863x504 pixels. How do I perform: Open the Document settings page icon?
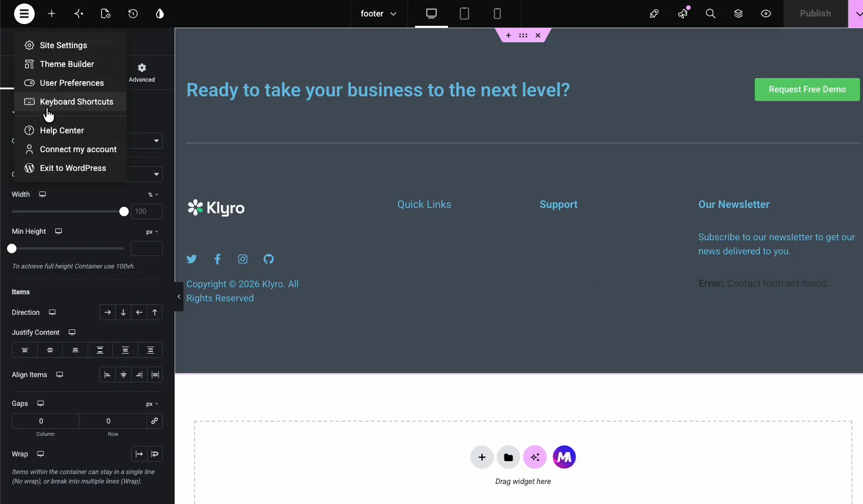click(x=106, y=14)
